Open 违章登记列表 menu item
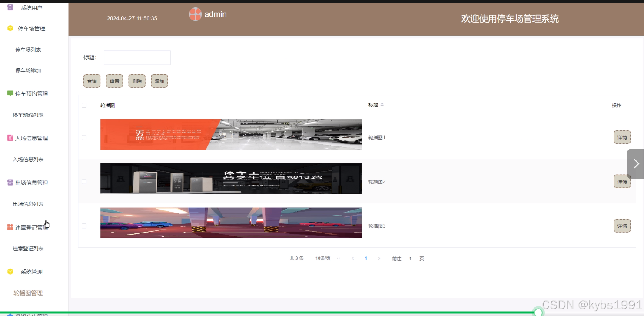Screen dimensions: 644x316 pyautogui.click(x=28, y=249)
